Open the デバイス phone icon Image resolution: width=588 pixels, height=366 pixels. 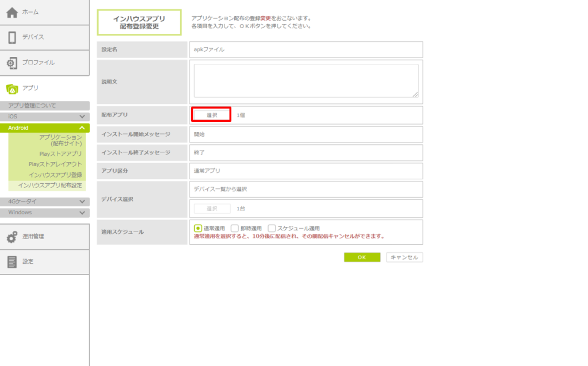pyautogui.click(x=12, y=37)
